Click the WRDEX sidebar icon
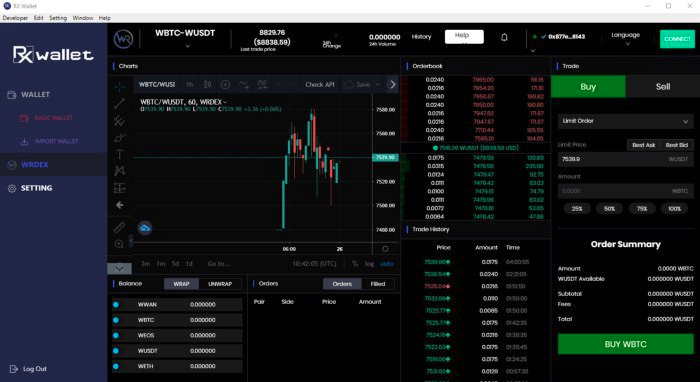 (12, 165)
